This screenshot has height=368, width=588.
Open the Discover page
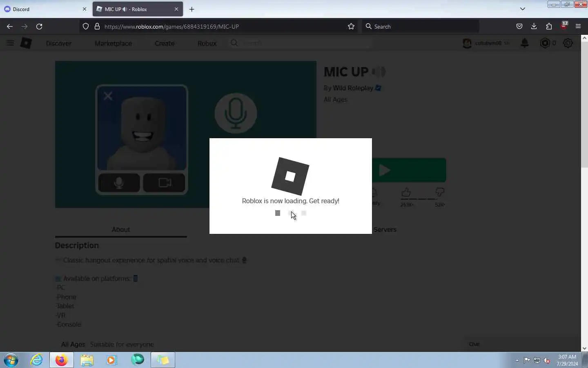[x=59, y=43]
